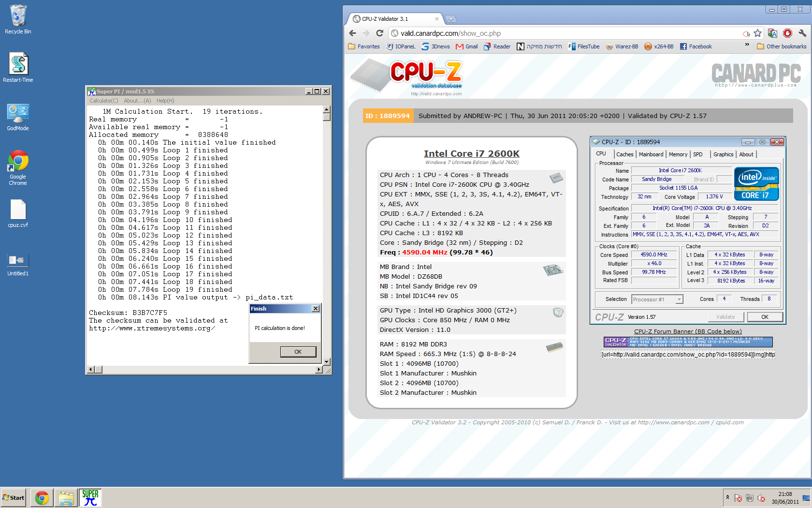Close the CPU-Z Validator 3.1 tab
This screenshot has width=812, height=508.
(x=437, y=19)
